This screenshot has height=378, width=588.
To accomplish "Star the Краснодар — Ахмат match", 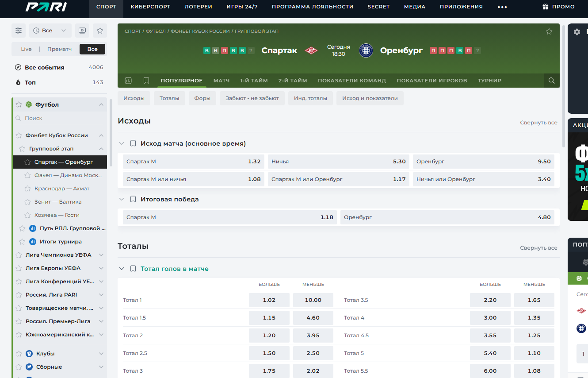I will coord(27,189).
